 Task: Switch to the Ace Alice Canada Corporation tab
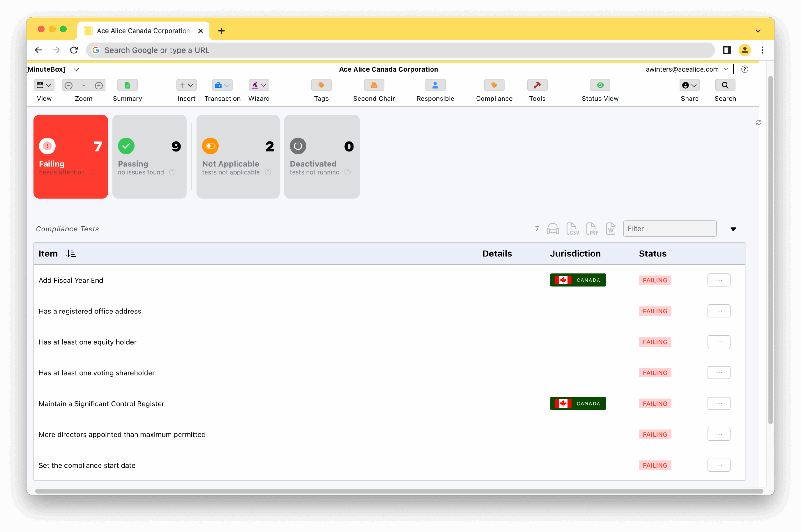143,31
